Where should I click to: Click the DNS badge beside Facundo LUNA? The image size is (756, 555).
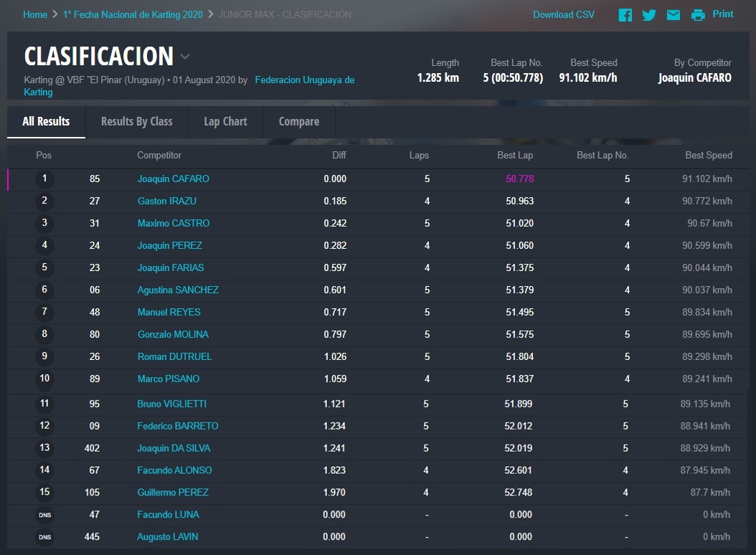click(44, 515)
